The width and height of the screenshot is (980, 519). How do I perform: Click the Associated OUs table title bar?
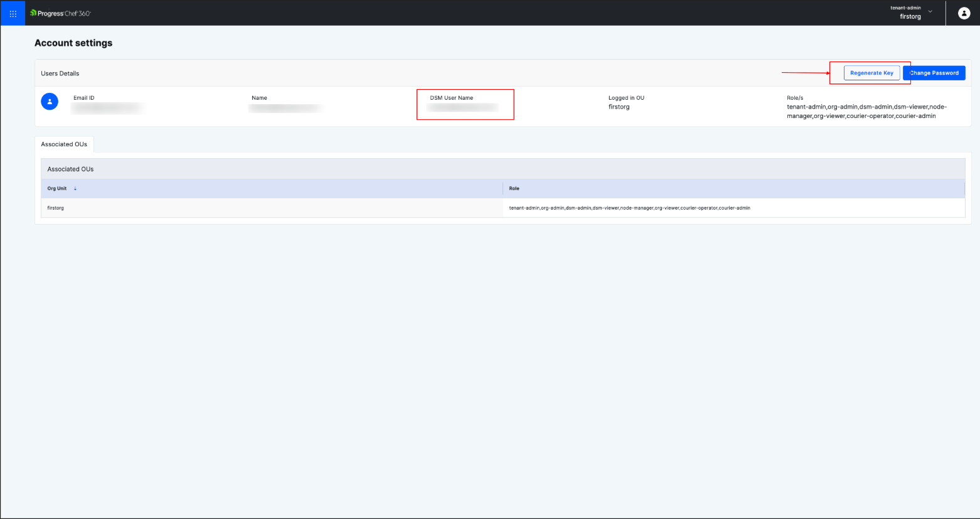pyautogui.click(x=70, y=169)
